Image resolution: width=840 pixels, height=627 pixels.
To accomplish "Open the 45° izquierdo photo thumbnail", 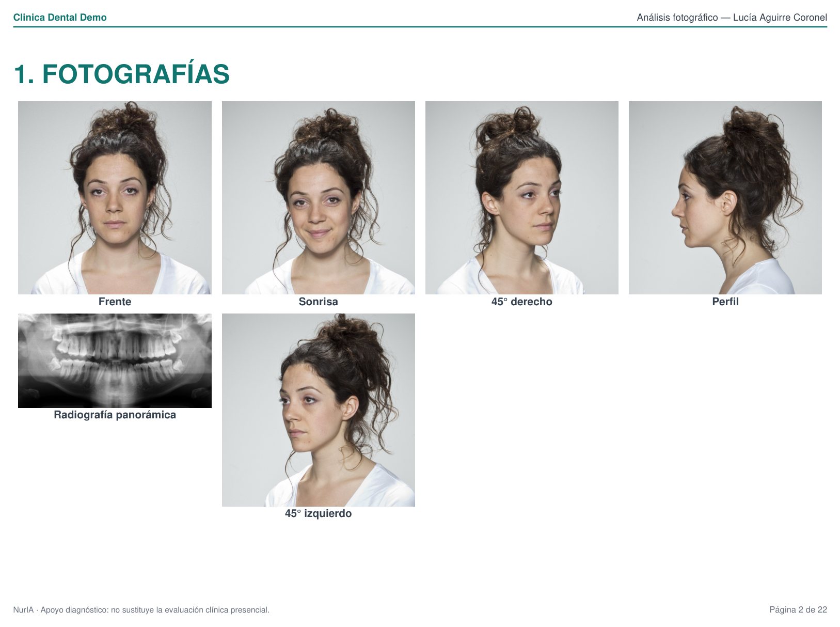I will click(319, 410).
